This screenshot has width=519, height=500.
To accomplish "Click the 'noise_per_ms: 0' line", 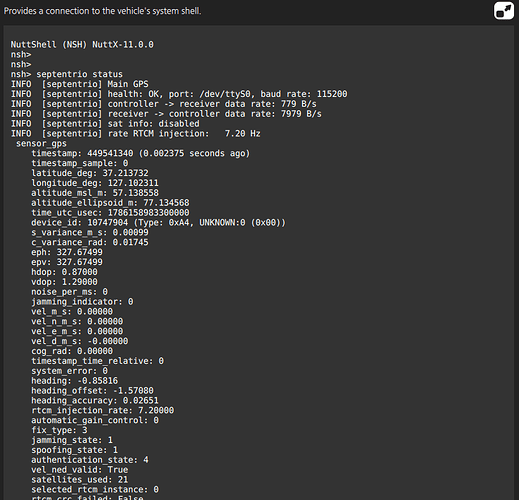I will click(69, 292).
